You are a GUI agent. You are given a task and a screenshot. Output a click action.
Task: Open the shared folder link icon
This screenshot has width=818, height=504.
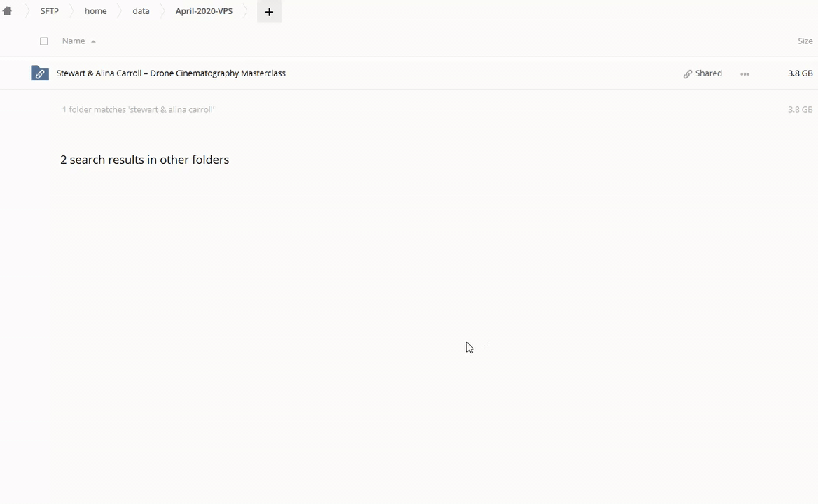point(40,73)
